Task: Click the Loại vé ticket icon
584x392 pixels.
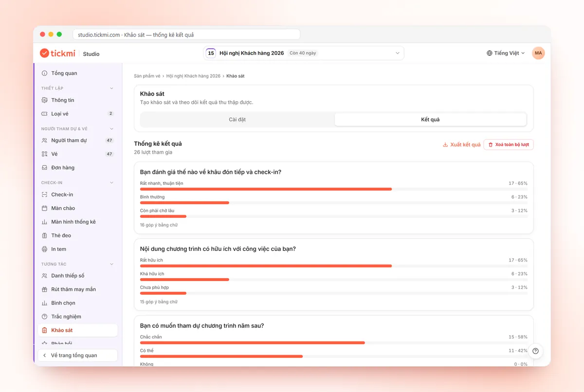Action: click(44, 114)
